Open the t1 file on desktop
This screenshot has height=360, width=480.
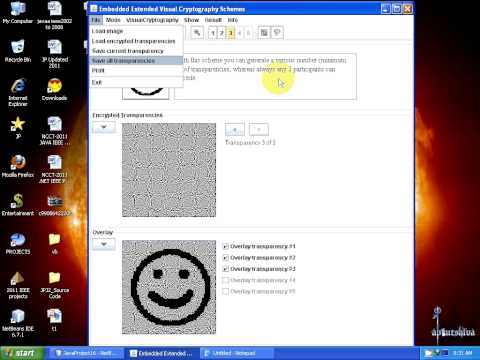pyautogui.click(x=54, y=319)
